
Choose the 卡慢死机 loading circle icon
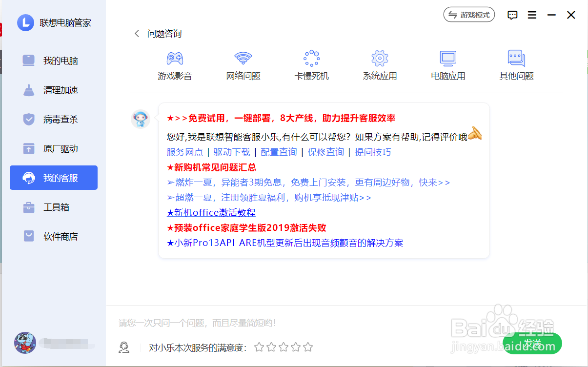[311, 59]
